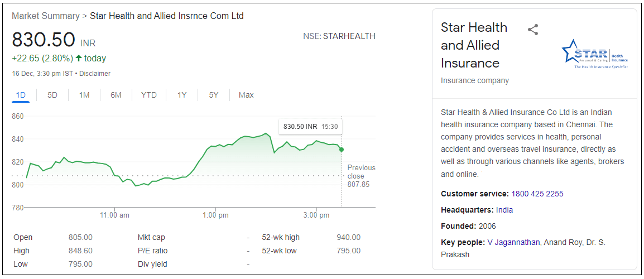
Task: Switch to the 1M chart range
Action: [84, 95]
